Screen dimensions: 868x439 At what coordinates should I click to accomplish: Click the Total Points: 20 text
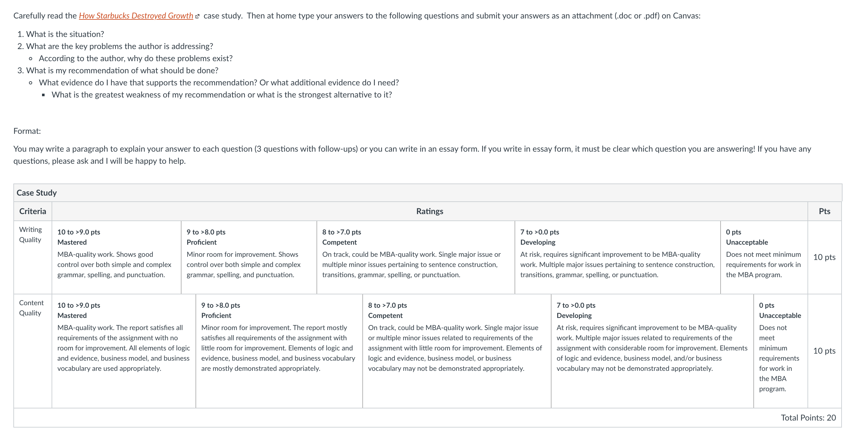[808, 418]
